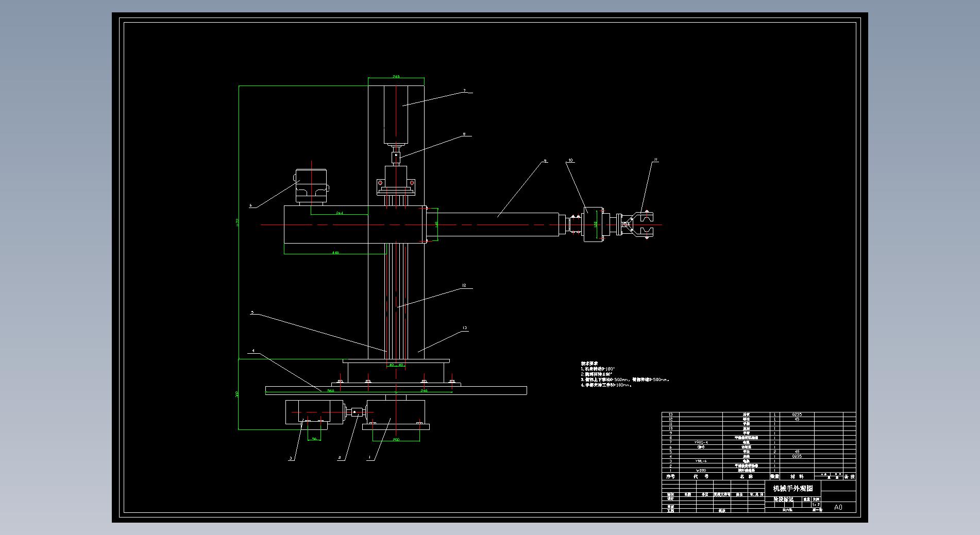Click the Q235 material in parts list row 4
Viewport: 980px width, 535px height.
point(797,456)
